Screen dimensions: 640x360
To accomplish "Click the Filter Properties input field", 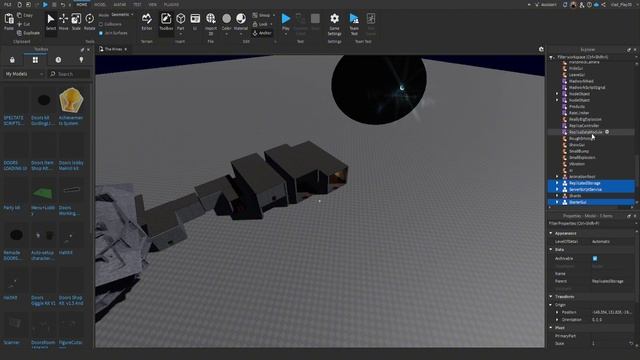I will pos(591,223).
